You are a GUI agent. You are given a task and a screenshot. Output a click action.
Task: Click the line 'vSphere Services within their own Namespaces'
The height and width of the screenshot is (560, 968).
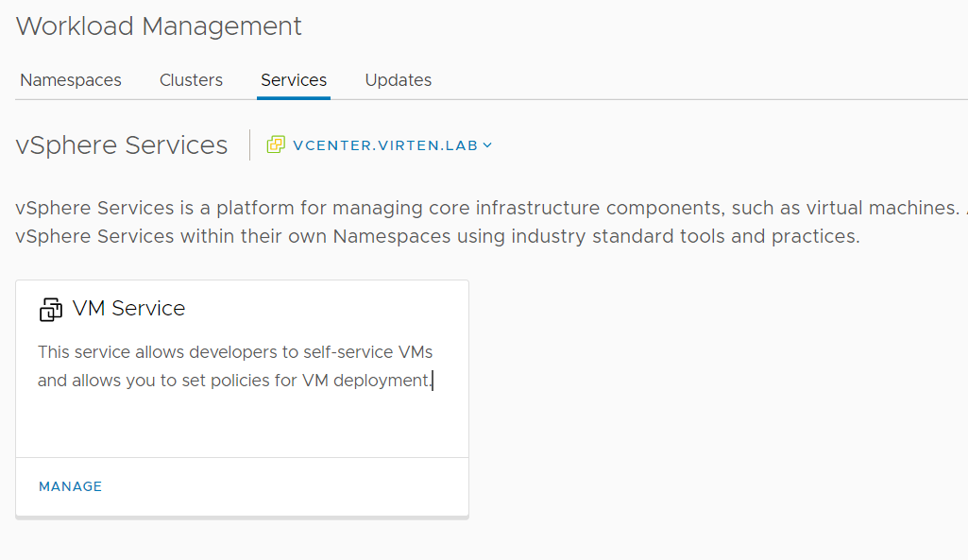[437, 236]
